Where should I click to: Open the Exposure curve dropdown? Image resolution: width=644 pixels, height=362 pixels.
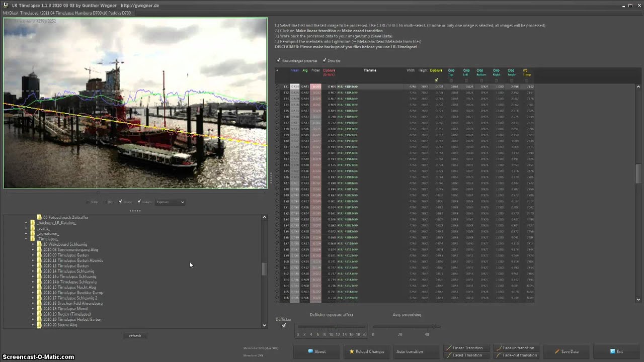coord(170,202)
